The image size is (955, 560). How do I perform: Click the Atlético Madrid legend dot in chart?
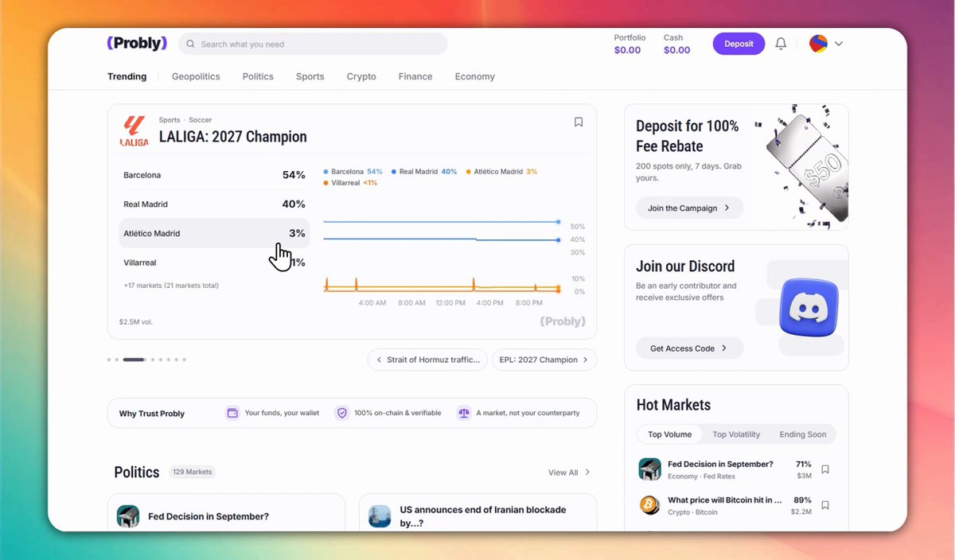click(x=469, y=172)
